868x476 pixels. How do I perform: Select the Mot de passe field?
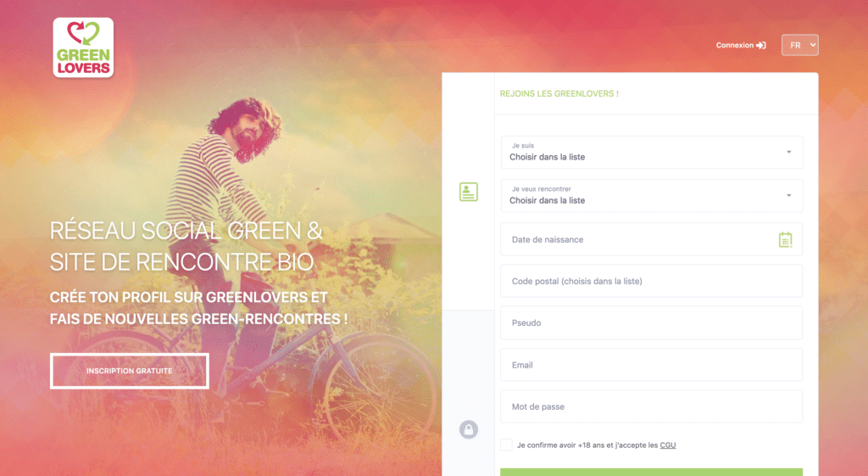tap(652, 406)
